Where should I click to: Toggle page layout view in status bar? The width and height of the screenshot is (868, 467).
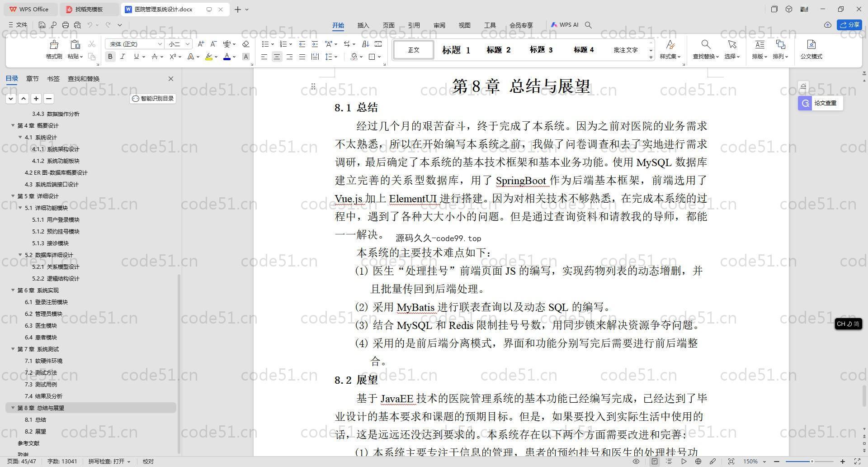click(655, 462)
